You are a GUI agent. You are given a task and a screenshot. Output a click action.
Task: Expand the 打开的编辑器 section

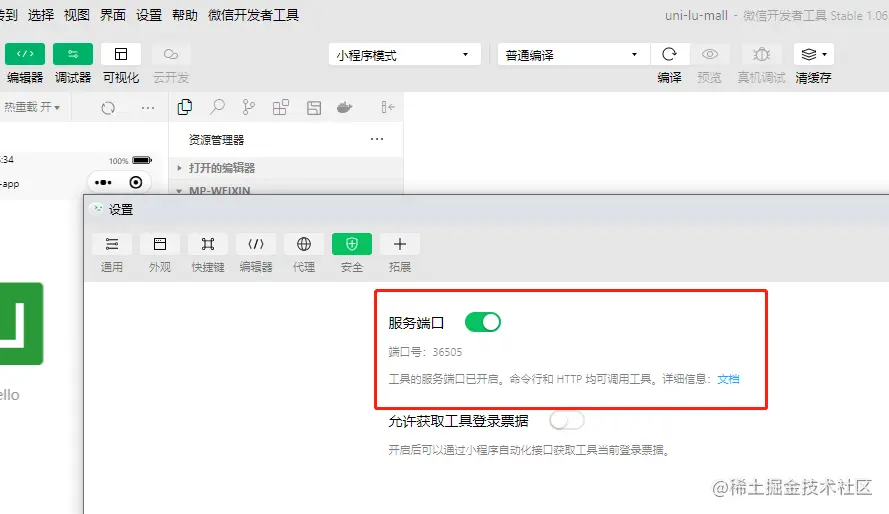[x=286, y=168]
